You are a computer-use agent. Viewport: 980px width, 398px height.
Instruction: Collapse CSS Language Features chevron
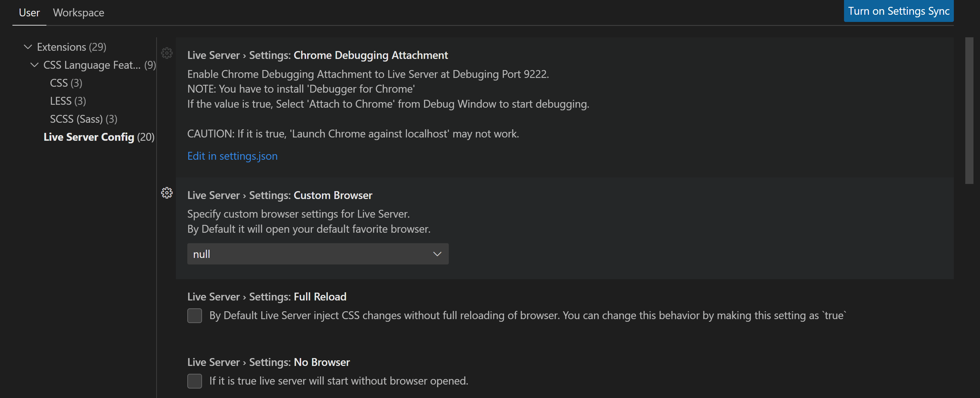click(x=35, y=65)
